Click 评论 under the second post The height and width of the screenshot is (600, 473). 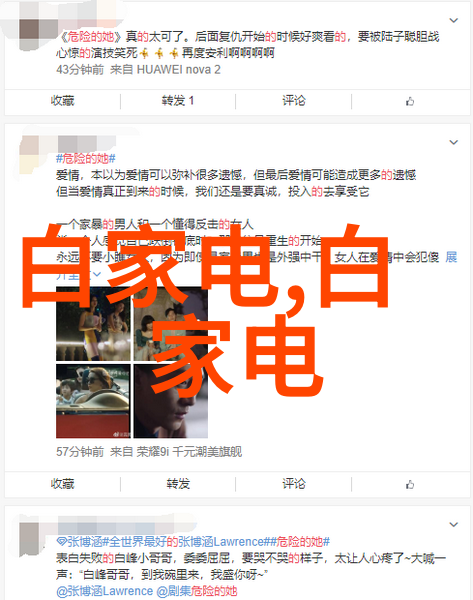(x=294, y=484)
